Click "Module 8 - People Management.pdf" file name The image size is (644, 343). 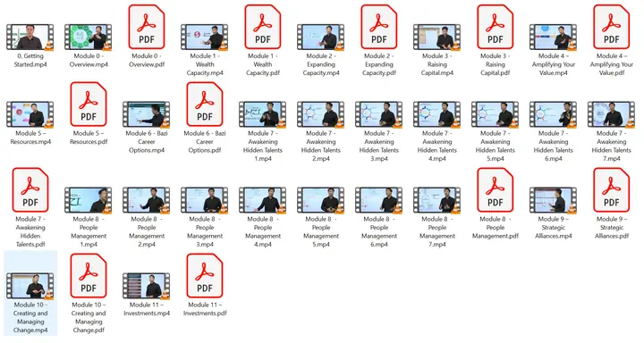click(x=496, y=228)
